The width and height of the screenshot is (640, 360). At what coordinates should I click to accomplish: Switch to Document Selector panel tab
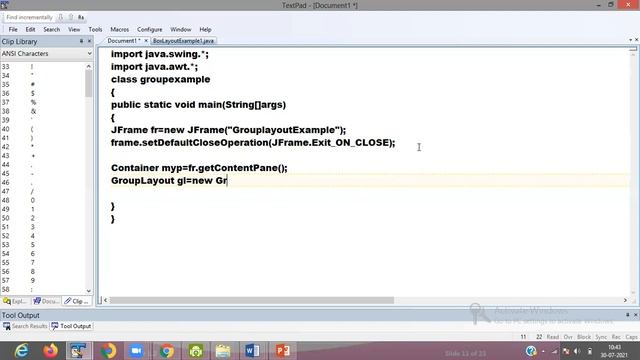46,301
